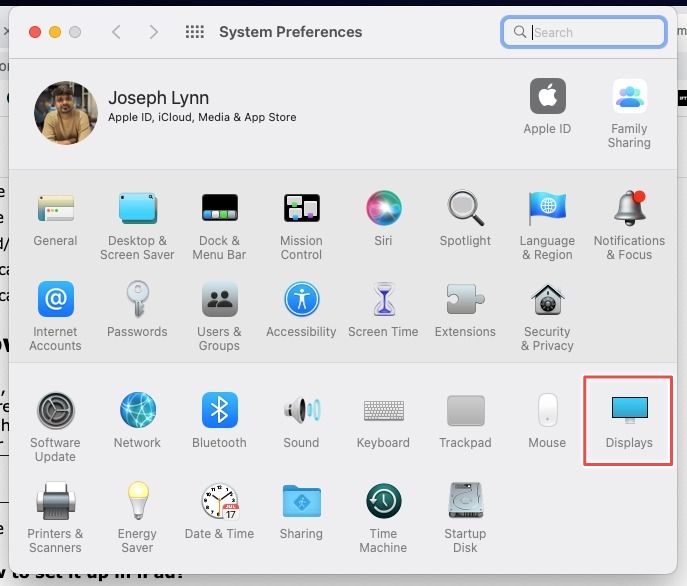Go forward with the right chevron
Screen dimensions: 687x586
153,32
